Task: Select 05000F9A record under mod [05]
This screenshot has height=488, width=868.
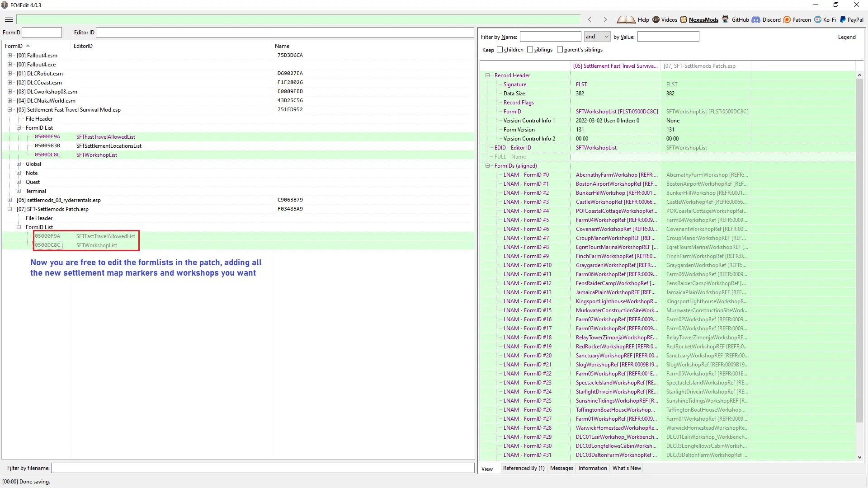Action: coord(238,137)
